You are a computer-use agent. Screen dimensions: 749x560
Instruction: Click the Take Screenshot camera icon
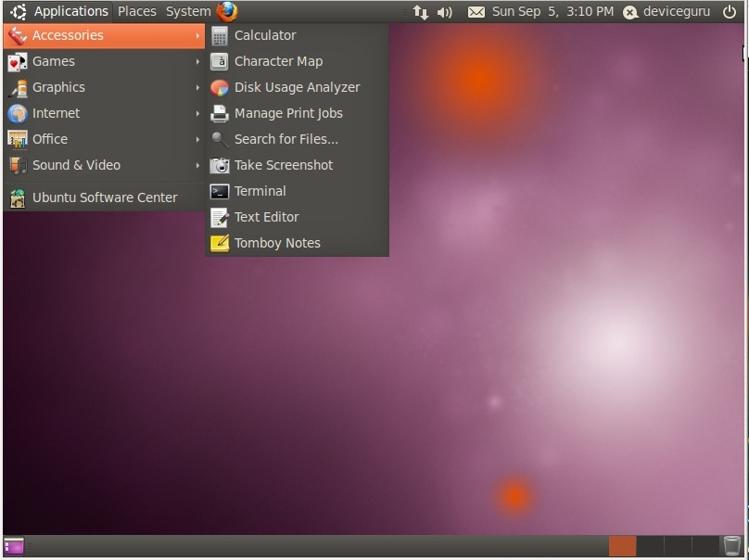220,165
